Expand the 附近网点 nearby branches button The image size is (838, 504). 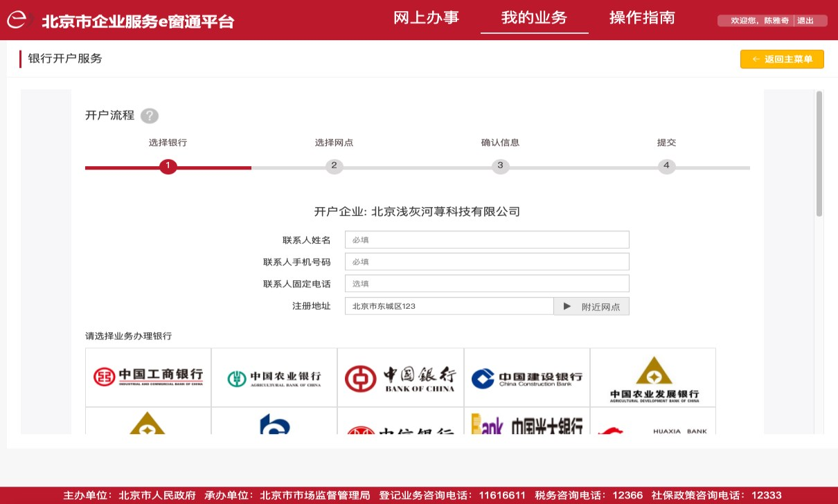591,306
